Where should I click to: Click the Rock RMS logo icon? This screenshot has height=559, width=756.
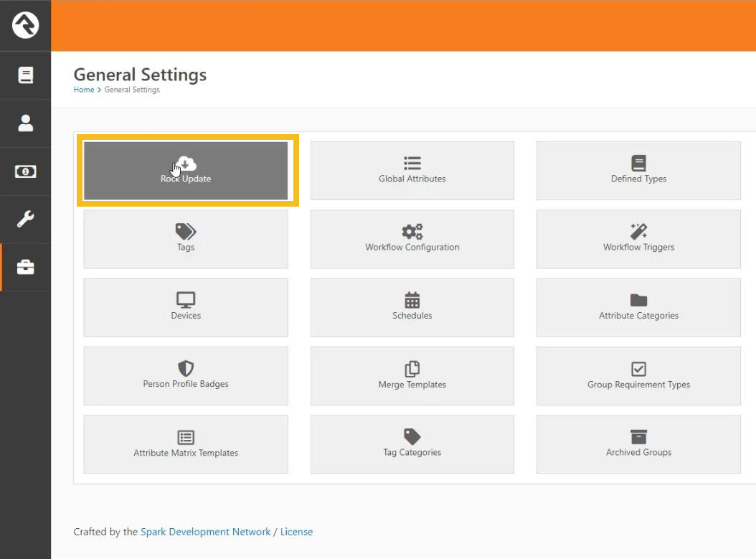click(26, 24)
